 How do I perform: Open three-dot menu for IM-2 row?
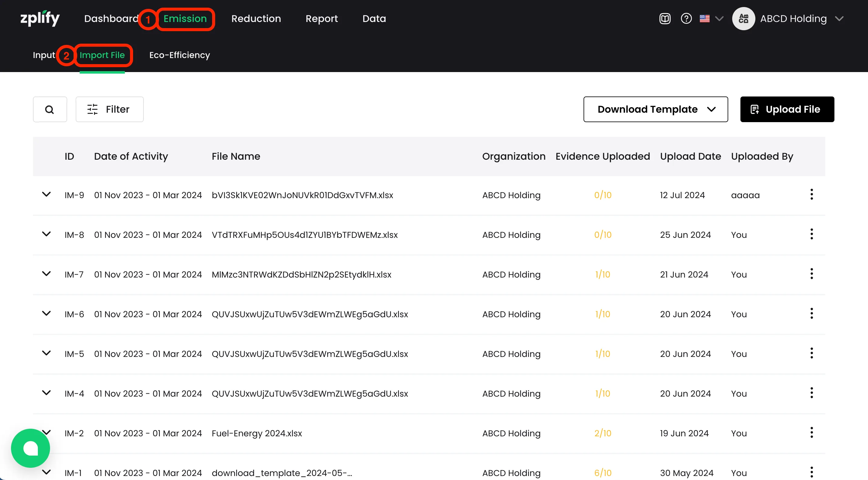(x=812, y=433)
